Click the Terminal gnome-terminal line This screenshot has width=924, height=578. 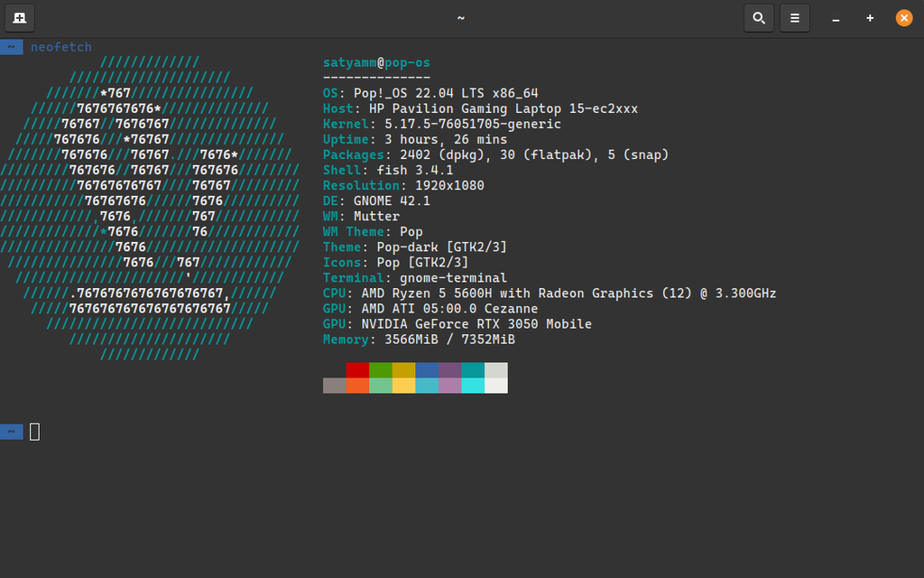click(415, 278)
